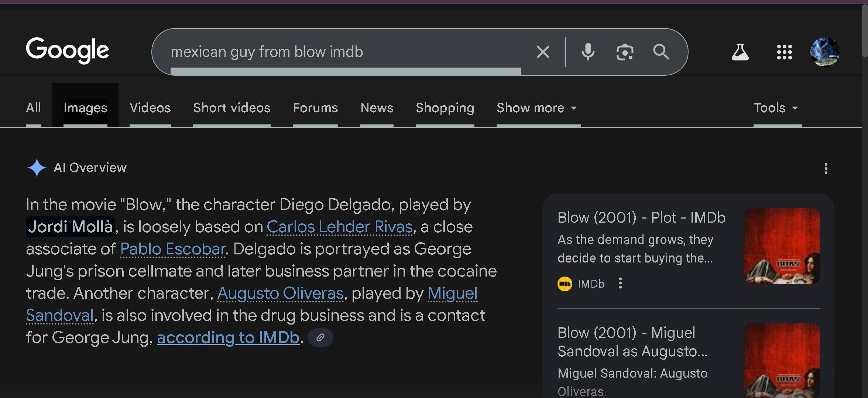The height and width of the screenshot is (398, 868).
Task: Click highlighted name Jordi Mollà
Action: pyautogui.click(x=71, y=227)
